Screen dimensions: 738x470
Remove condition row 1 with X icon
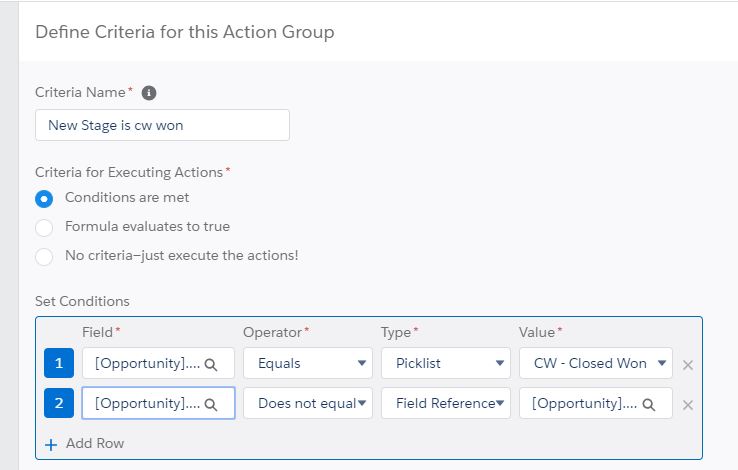pyautogui.click(x=688, y=365)
